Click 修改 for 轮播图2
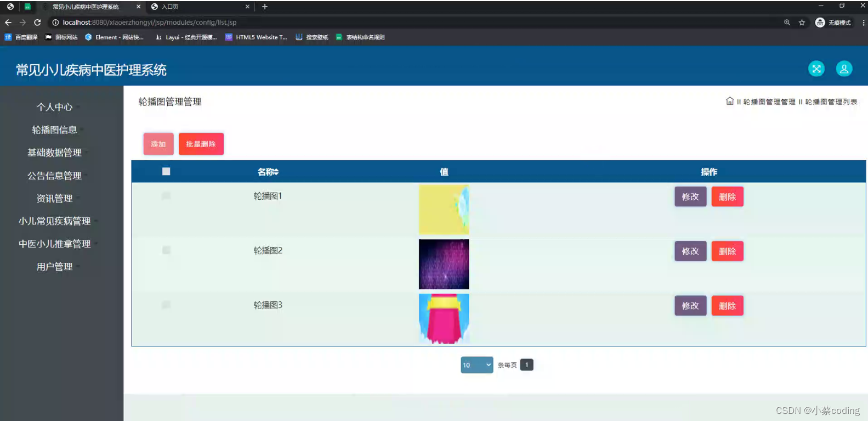 pos(690,251)
